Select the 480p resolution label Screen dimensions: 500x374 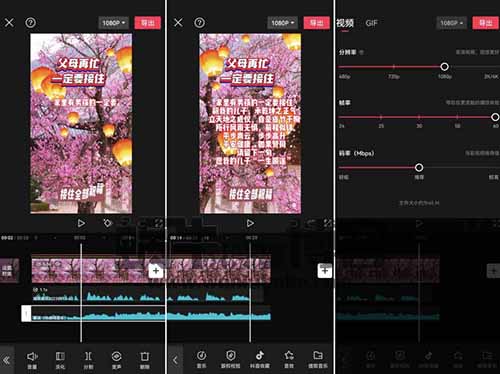pyautogui.click(x=344, y=77)
